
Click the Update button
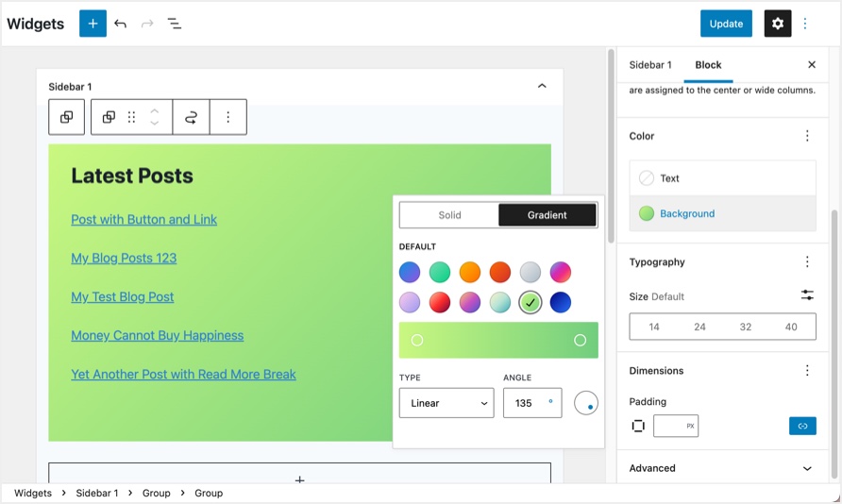tap(726, 24)
